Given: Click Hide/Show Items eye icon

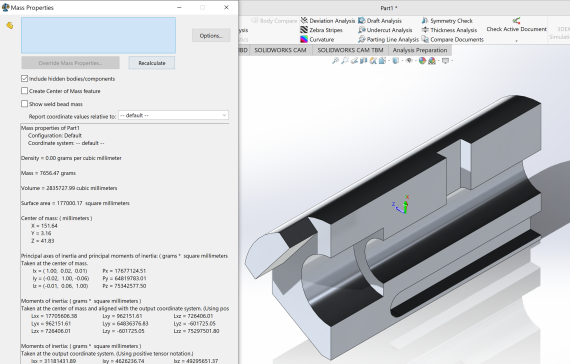Looking at the screenshot, I should [x=409, y=61].
